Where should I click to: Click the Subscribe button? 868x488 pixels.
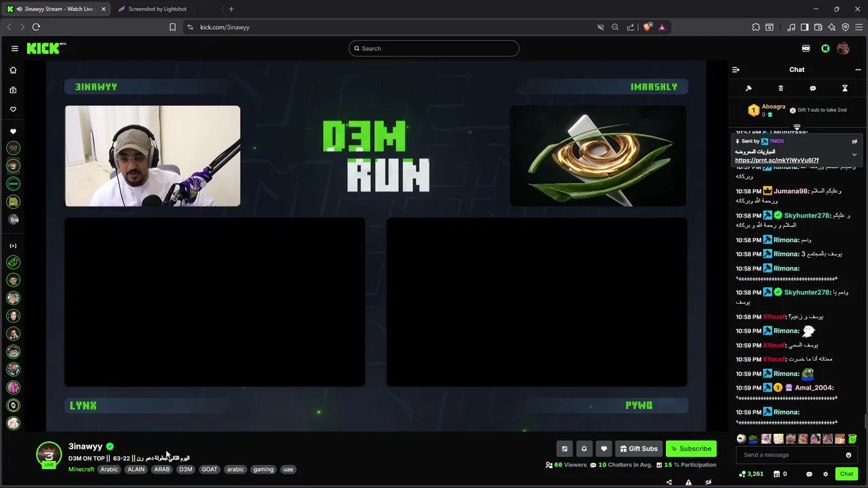[691, 449]
